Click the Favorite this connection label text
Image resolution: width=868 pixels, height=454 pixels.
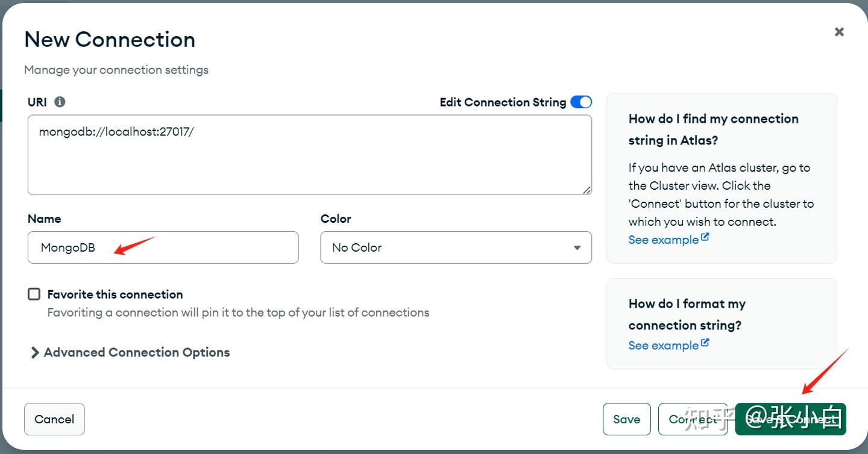115,294
